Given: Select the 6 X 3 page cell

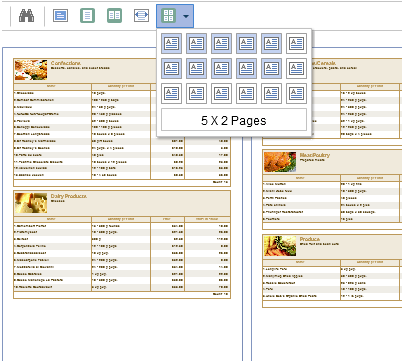Looking at the screenshot, I should [x=296, y=93].
